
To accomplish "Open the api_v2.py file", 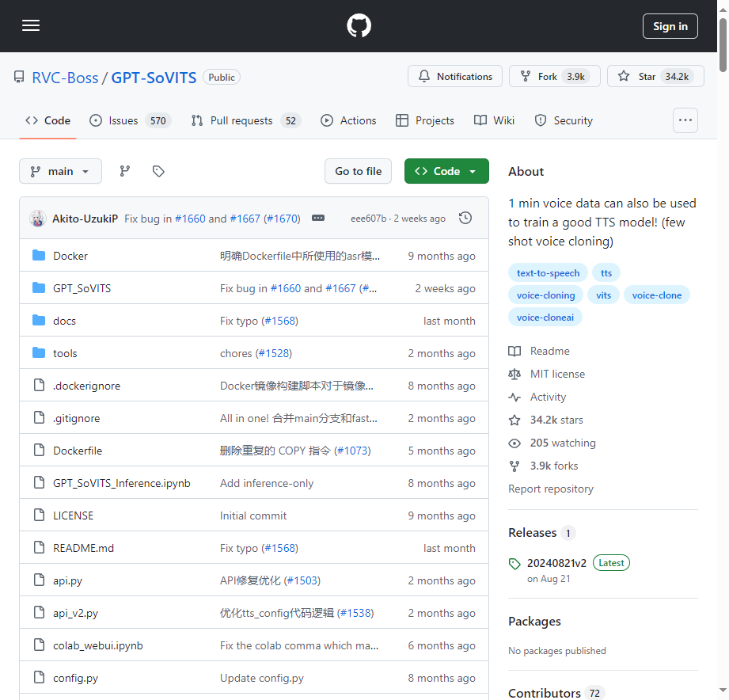I will click(75, 614).
